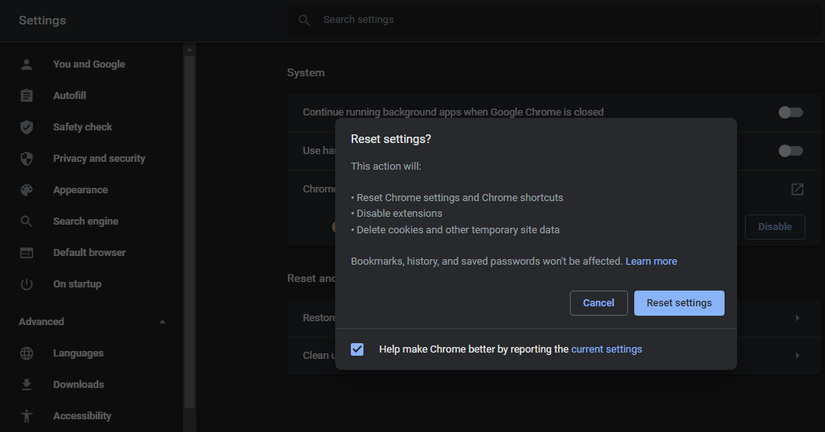Click the You and Google person icon
Screen dimensions: 825x432
tap(27, 64)
